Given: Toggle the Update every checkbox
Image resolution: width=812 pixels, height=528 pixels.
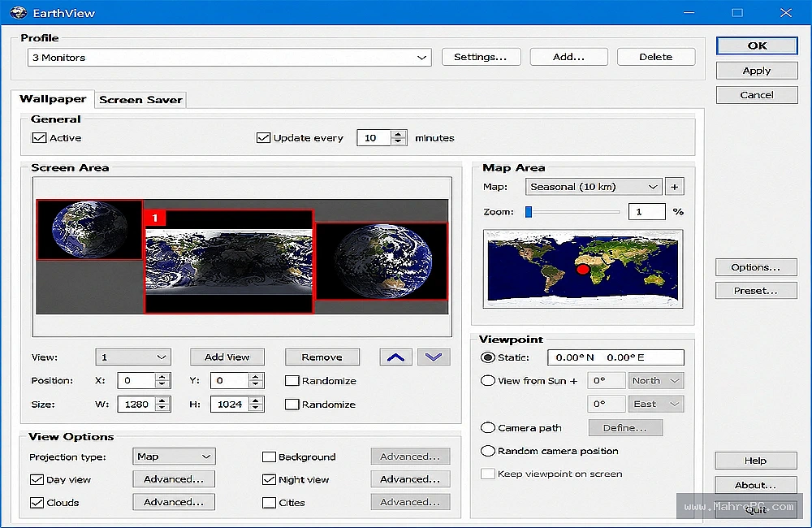Looking at the screenshot, I should click(264, 138).
